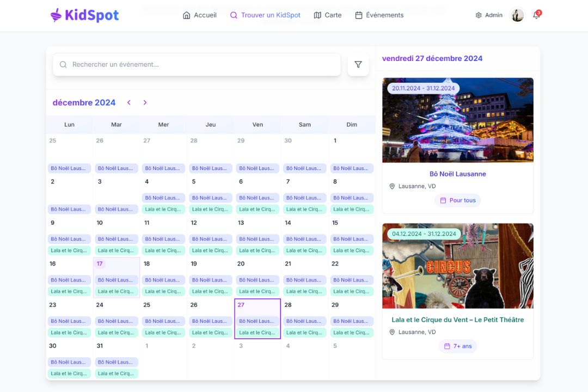Open the filter funnel icon
This screenshot has height=392, width=588.
pyautogui.click(x=358, y=64)
